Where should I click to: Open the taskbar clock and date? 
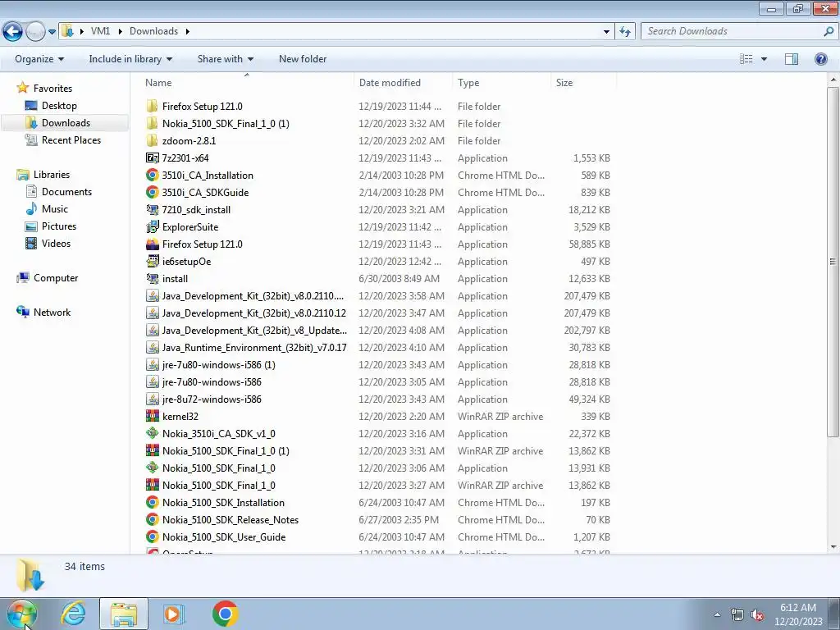(x=798, y=614)
